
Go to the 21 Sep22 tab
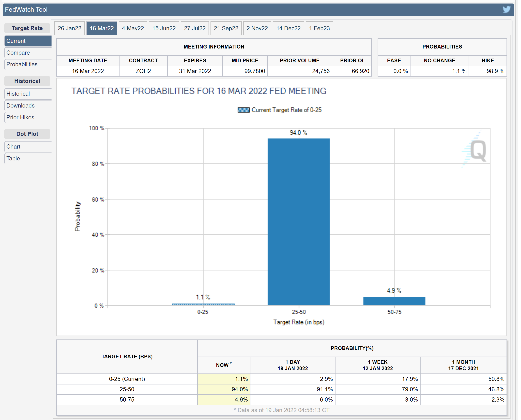point(226,28)
